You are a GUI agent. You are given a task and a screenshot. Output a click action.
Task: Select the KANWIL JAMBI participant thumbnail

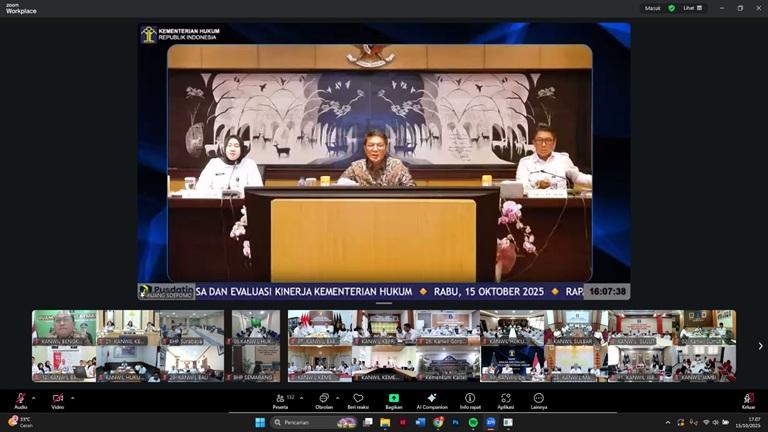pos(704,364)
